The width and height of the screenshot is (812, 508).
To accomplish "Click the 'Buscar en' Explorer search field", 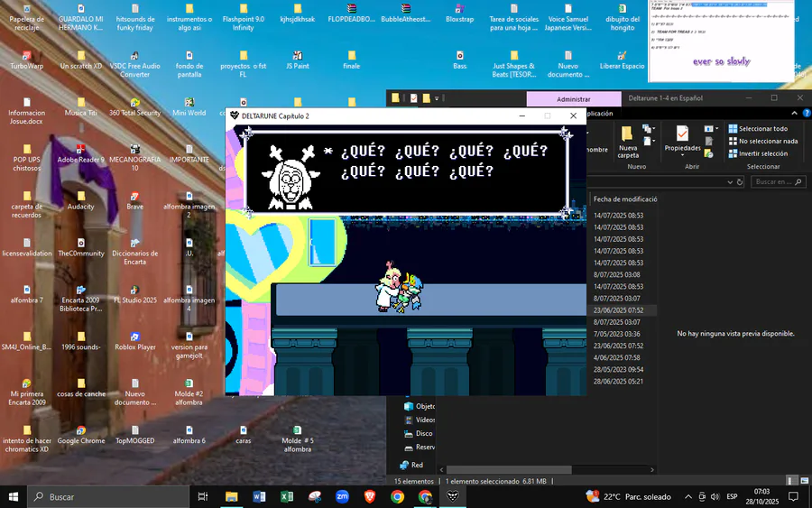I will click(x=779, y=181).
